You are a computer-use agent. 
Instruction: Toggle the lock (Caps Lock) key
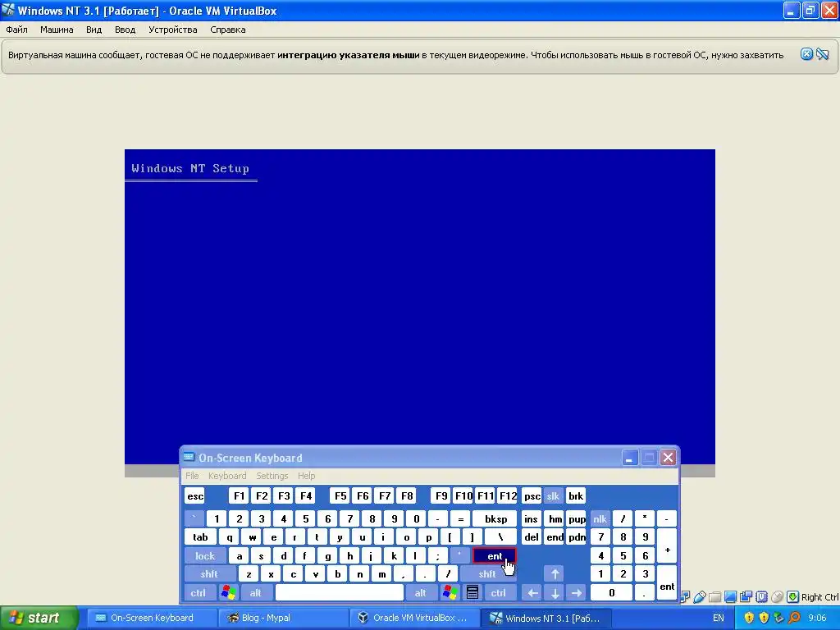coord(204,555)
